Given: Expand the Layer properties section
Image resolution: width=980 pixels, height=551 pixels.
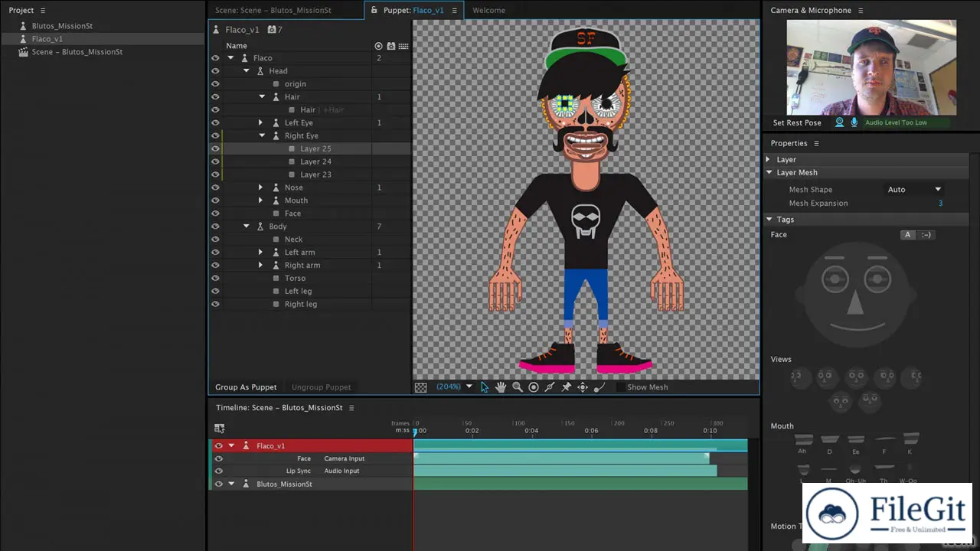Looking at the screenshot, I should click(x=768, y=160).
